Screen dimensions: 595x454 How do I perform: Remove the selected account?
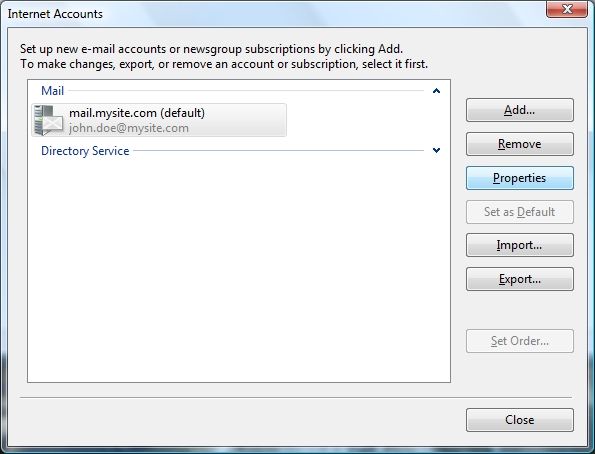pyautogui.click(x=519, y=144)
